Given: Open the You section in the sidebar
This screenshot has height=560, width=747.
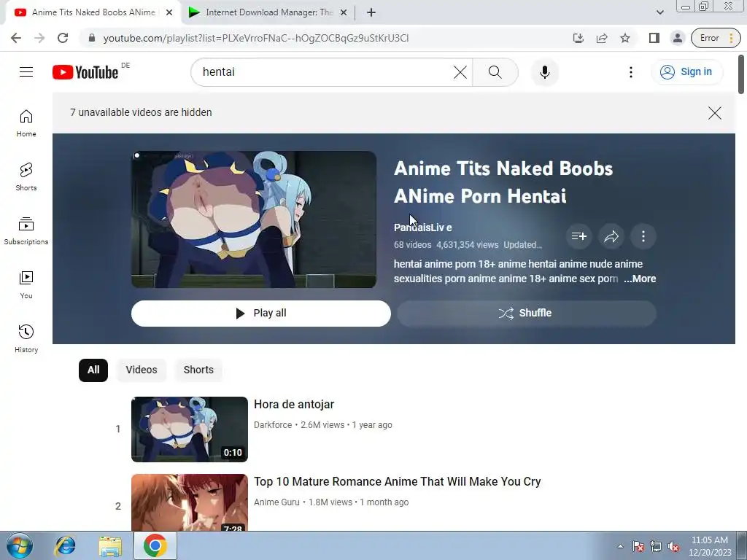Looking at the screenshot, I should (26, 285).
